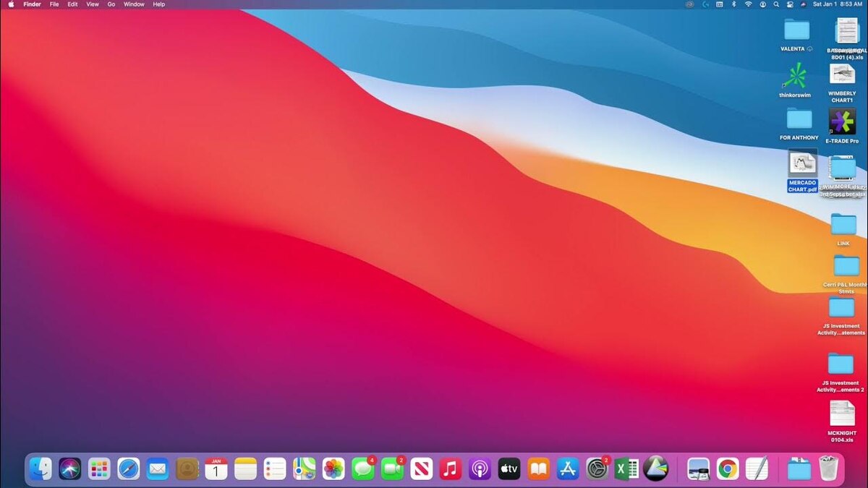868x488 pixels.
Task: Open the Finder menu
Action: pos(32,4)
